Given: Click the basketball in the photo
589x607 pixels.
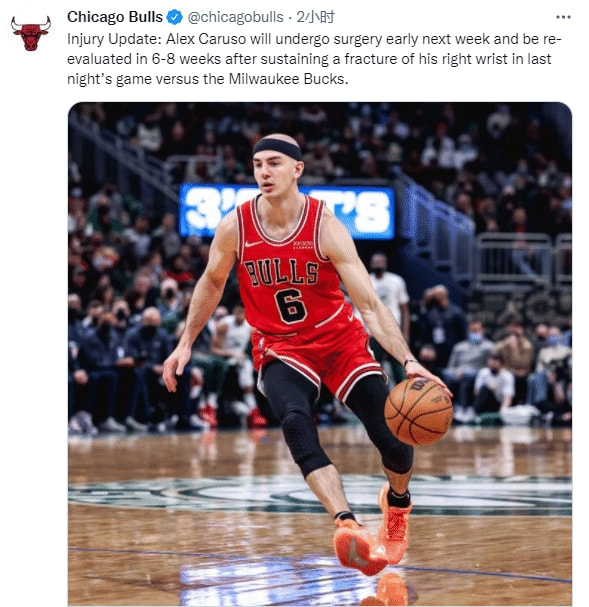Looking at the screenshot, I should point(418,412).
